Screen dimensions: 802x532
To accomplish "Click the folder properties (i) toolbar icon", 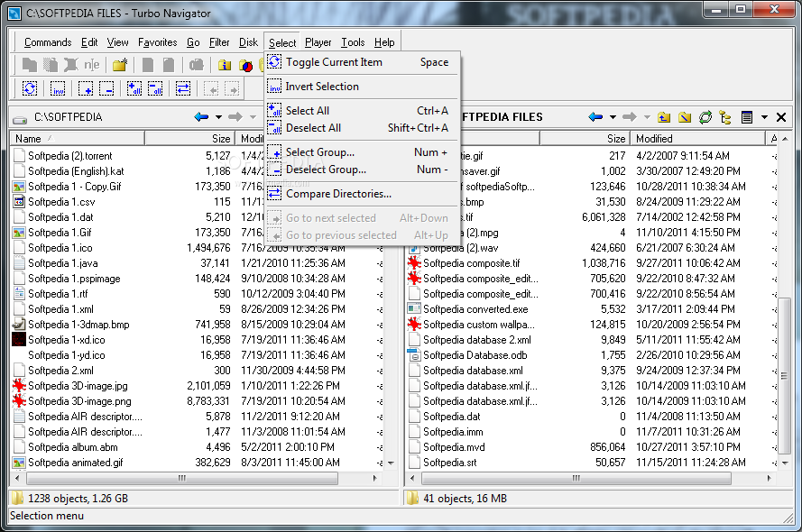I will [225, 66].
